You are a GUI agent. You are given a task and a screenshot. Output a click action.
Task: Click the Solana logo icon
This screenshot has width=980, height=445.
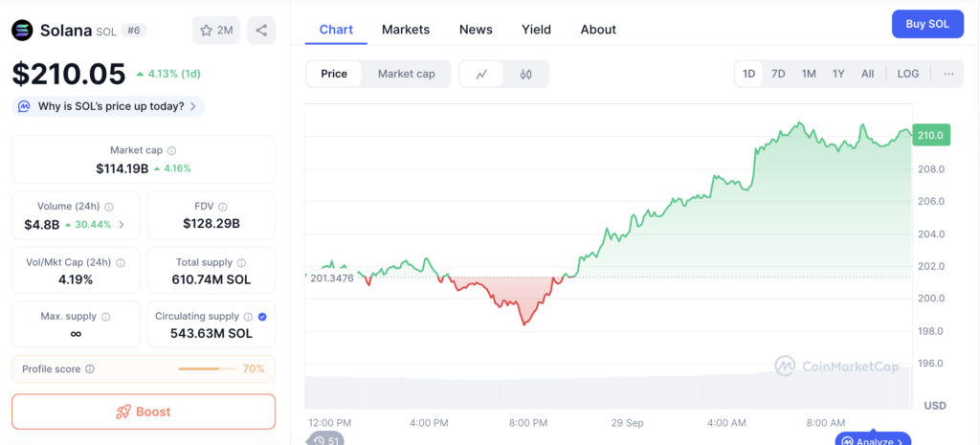click(x=23, y=30)
